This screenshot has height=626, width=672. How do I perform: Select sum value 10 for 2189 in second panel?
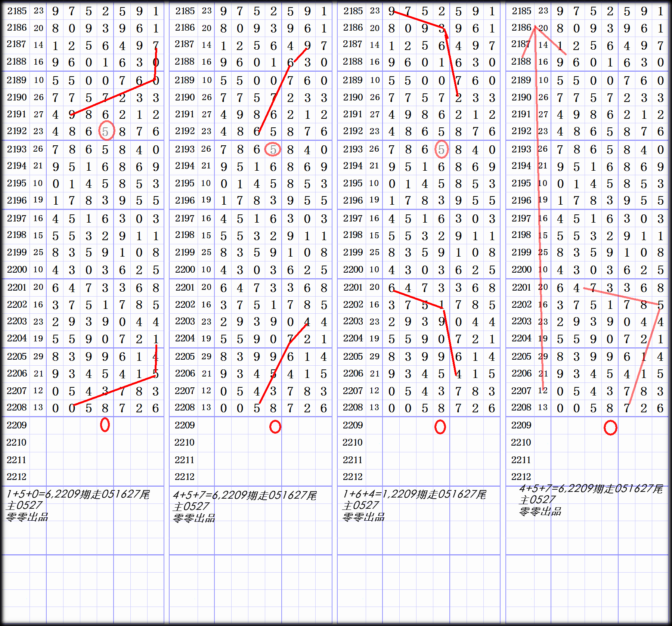tap(207, 80)
